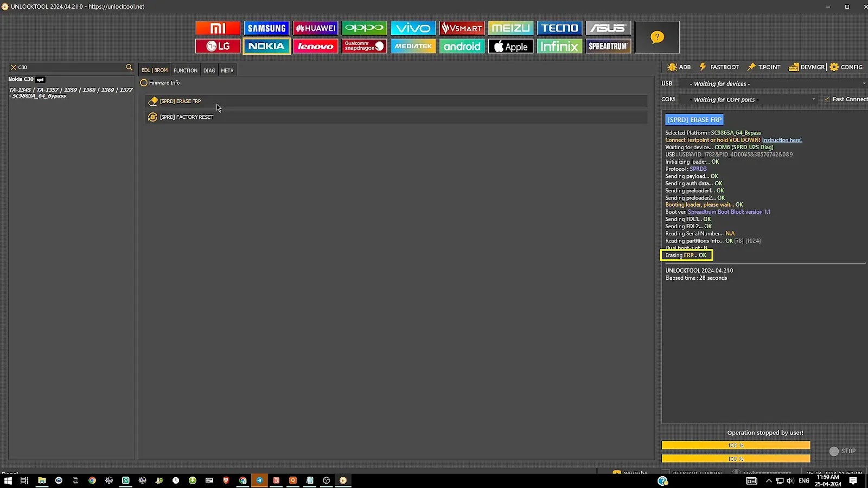Select the android brand logo
Screen dimensions: 868x488
click(x=462, y=46)
